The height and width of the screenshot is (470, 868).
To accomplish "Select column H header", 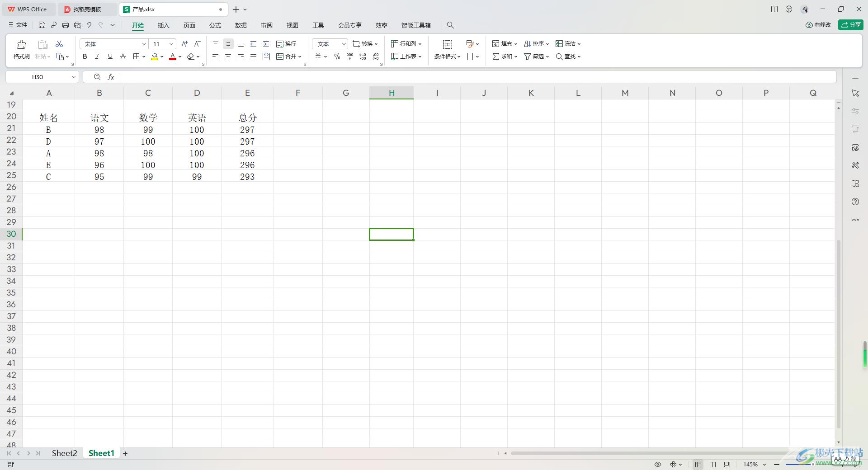I will pyautogui.click(x=392, y=93).
